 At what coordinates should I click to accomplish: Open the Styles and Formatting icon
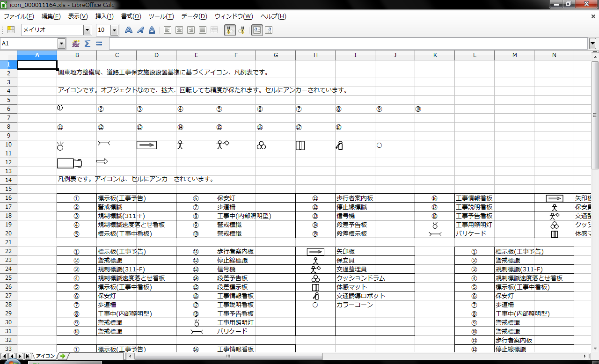11,30
